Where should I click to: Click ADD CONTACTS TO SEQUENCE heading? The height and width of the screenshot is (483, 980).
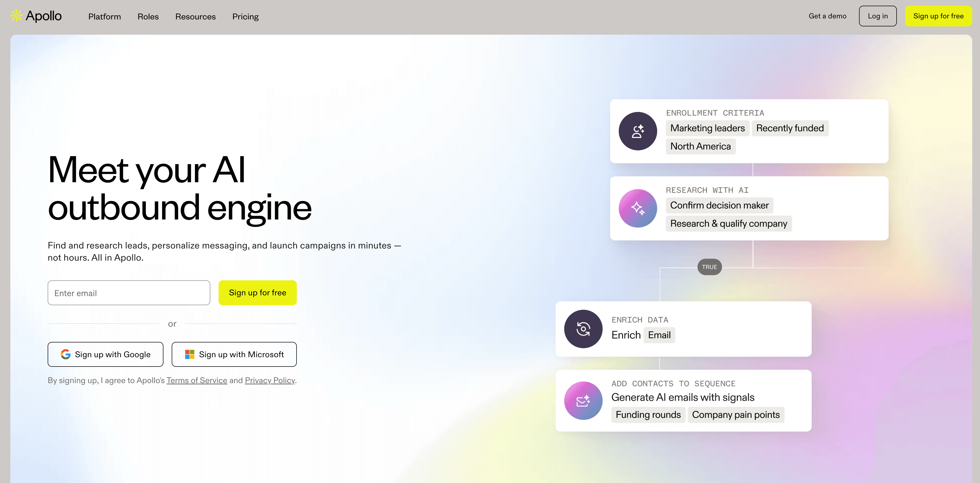coord(673,384)
